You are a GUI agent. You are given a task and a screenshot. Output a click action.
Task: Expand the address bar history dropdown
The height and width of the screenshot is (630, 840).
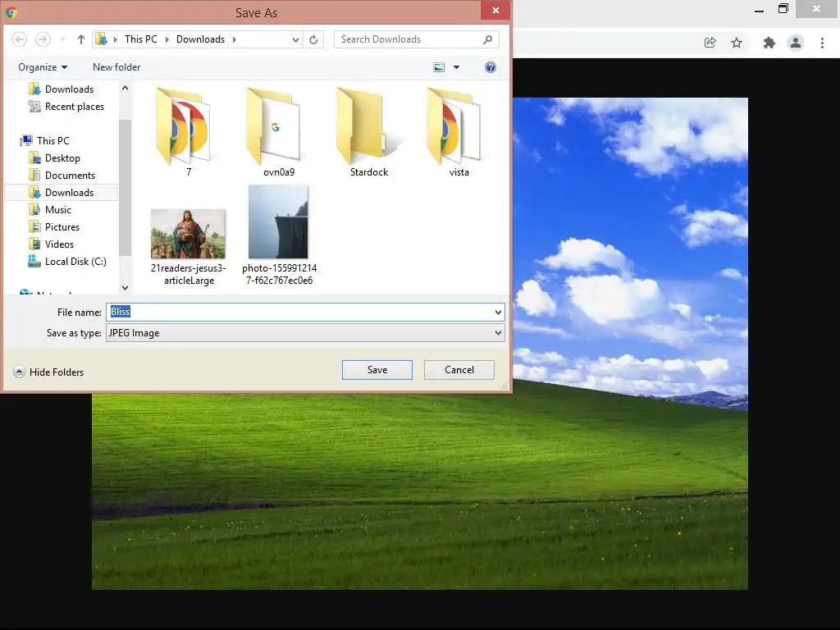(x=295, y=39)
